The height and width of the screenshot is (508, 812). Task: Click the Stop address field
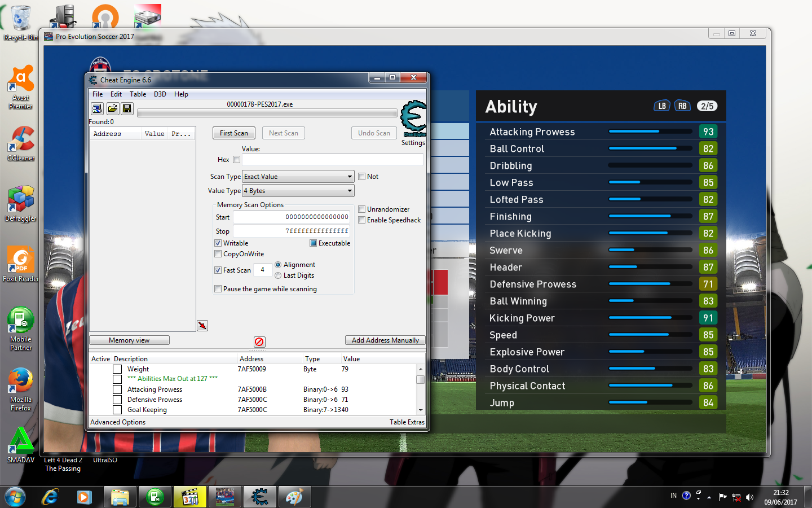292,231
